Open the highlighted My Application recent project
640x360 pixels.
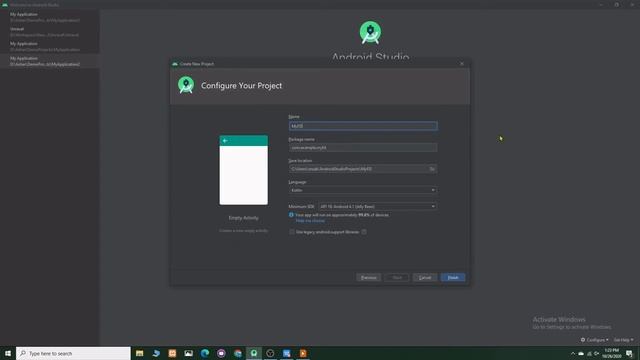tap(49, 61)
